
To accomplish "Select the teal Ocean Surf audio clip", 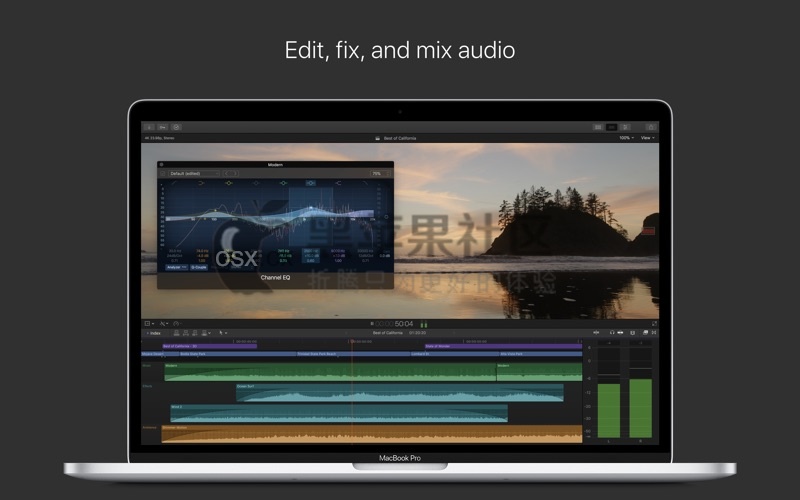I will (x=399, y=393).
